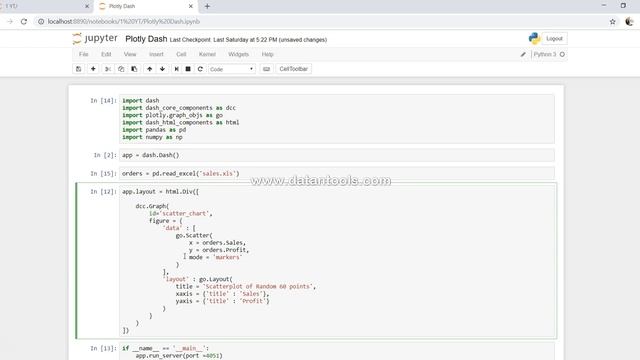The width and height of the screenshot is (640, 360).
Task: Open a new browser tab
Action: [x=207, y=6]
